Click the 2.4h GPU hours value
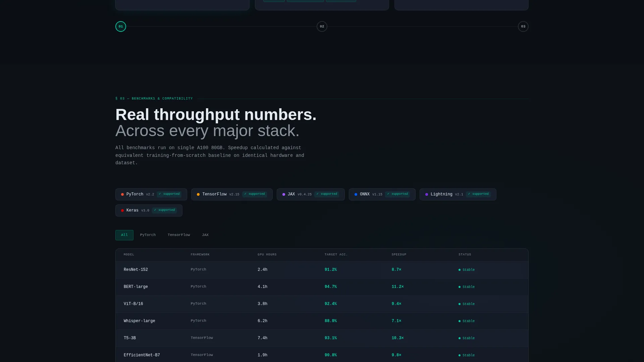The image size is (644, 362). click(x=263, y=270)
